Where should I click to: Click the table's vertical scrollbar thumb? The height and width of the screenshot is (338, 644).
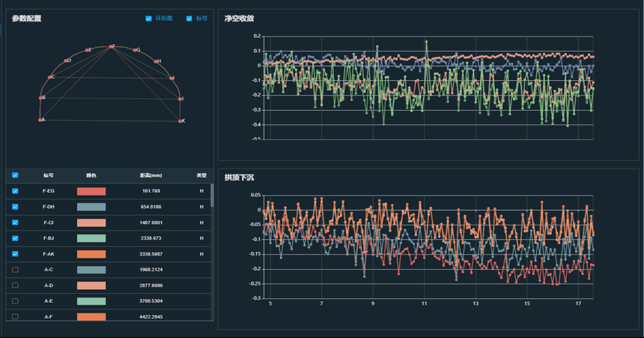click(x=212, y=196)
